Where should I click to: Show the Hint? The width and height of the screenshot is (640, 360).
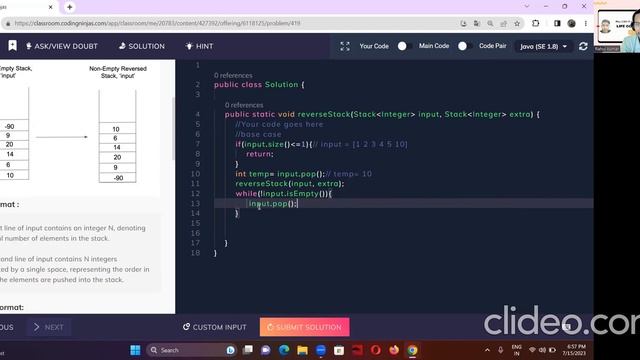(x=199, y=46)
